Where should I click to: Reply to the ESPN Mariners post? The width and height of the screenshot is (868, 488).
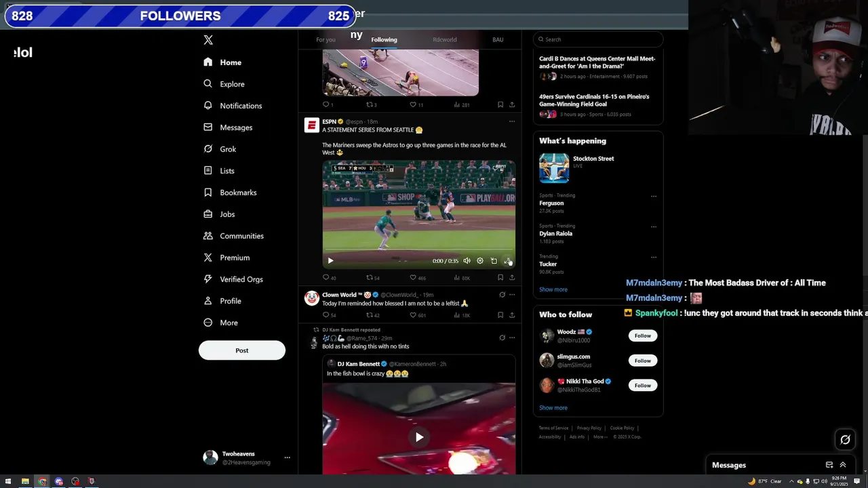point(329,278)
